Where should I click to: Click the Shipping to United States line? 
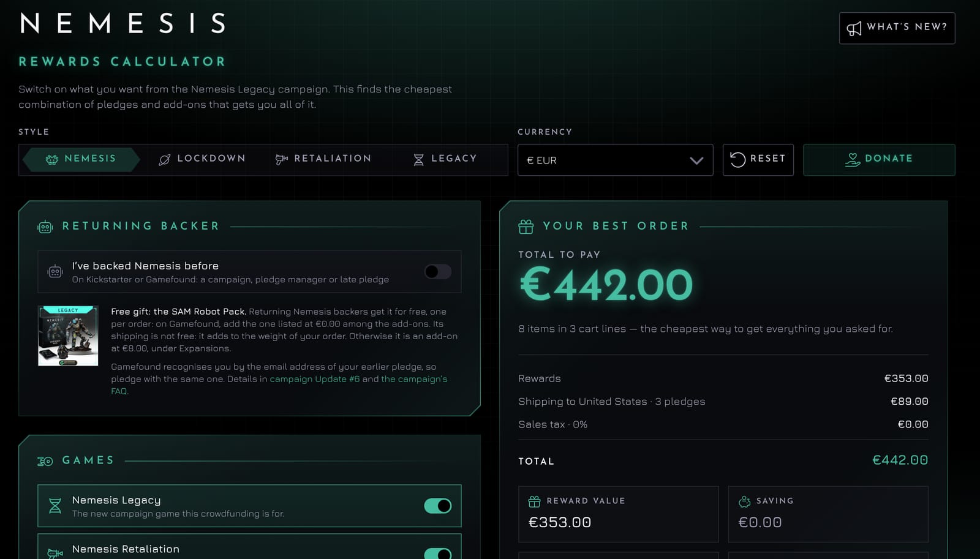(723, 402)
